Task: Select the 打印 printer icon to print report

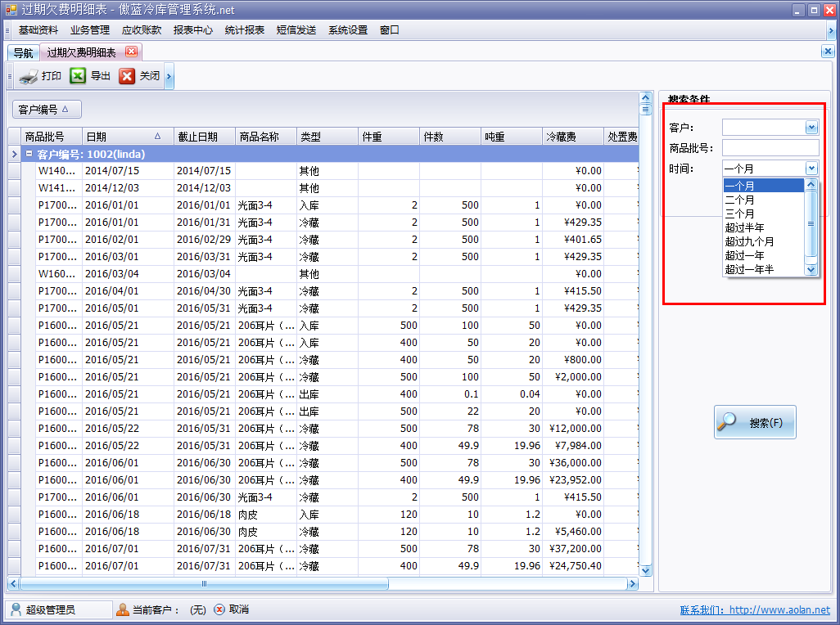Action: [x=27, y=75]
